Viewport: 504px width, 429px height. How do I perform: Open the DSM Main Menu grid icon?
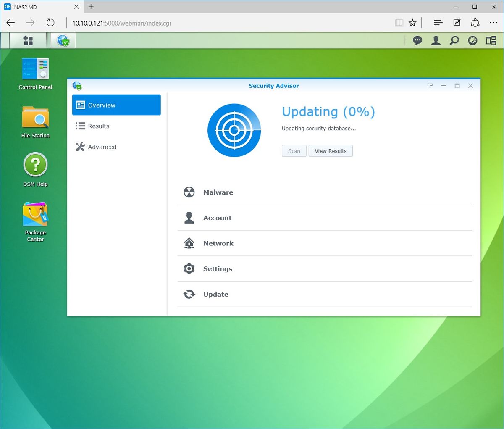(28, 40)
